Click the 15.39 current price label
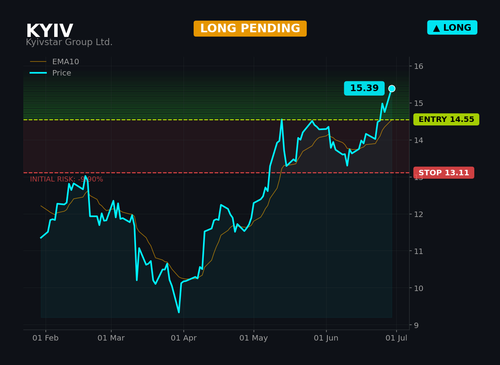Image resolution: width=500 pixels, height=365 pixels. 364,88
